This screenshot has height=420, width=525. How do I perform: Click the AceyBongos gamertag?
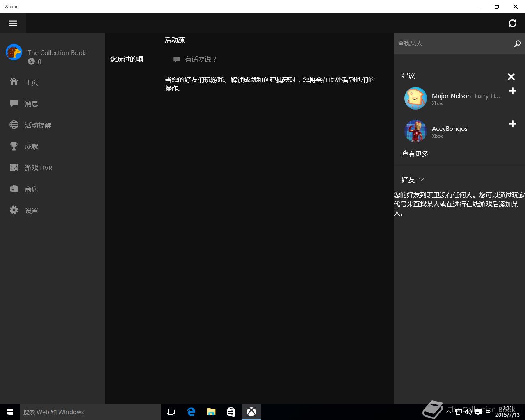pyautogui.click(x=450, y=128)
